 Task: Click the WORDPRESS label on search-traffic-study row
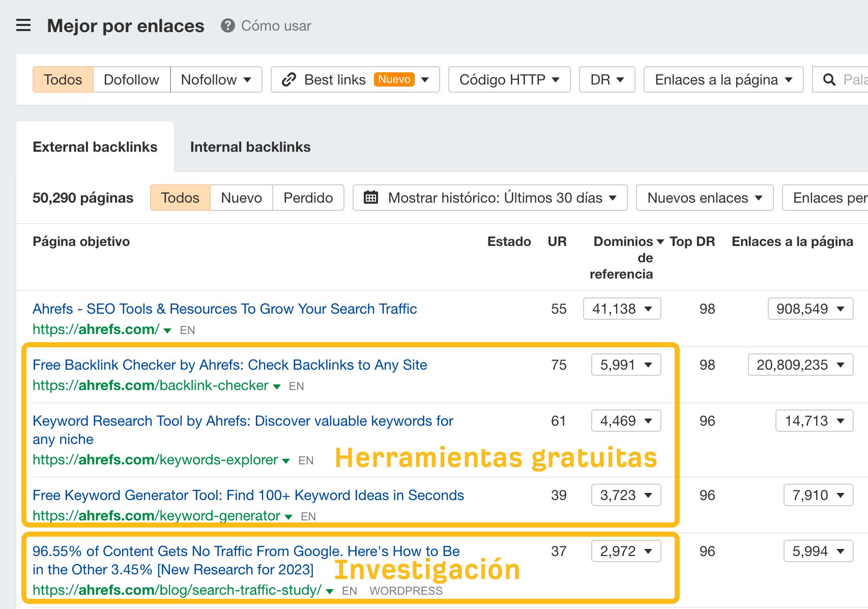point(406,590)
